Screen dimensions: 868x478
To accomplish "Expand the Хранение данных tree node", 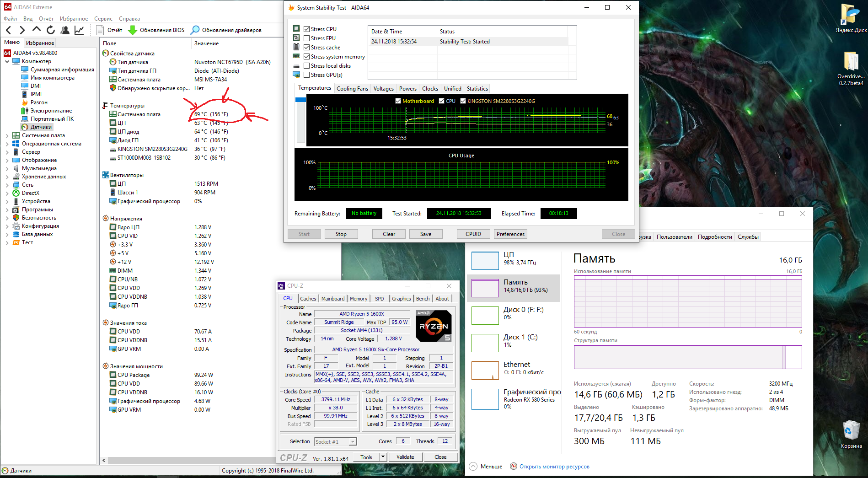I will pyautogui.click(x=7, y=177).
